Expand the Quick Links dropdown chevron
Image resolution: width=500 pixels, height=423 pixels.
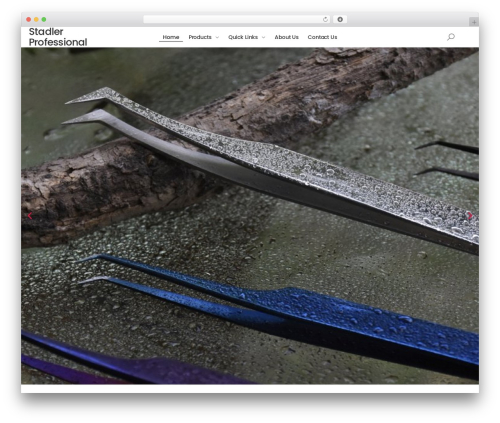tap(263, 37)
